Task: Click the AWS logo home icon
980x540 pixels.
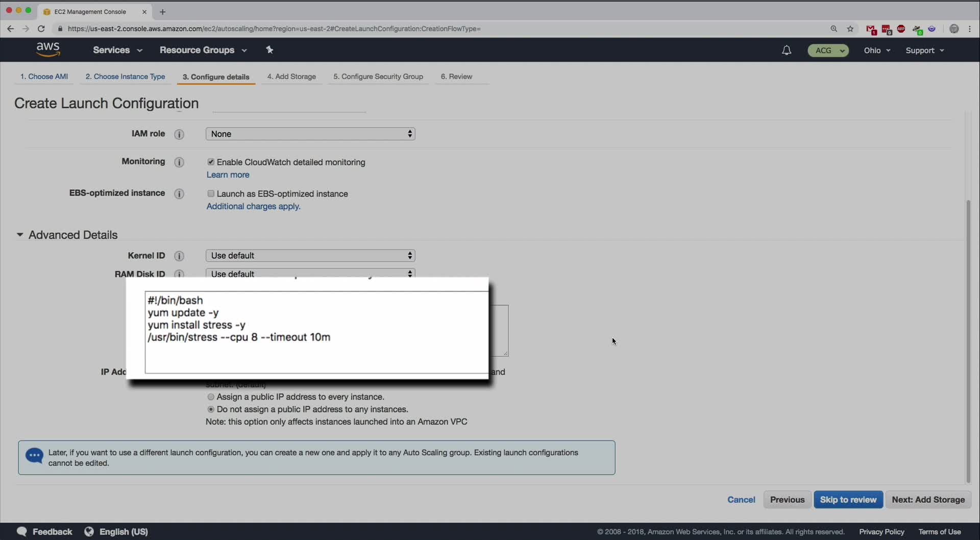Action: (48, 50)
